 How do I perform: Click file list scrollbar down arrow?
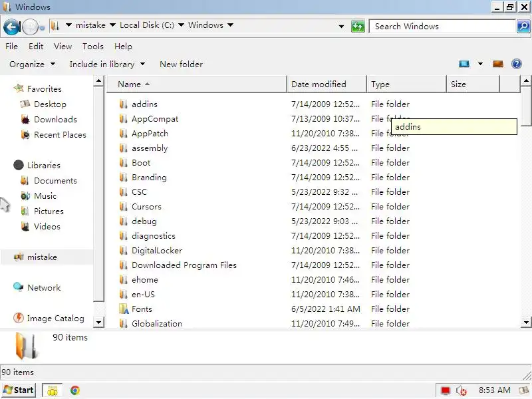526,322
